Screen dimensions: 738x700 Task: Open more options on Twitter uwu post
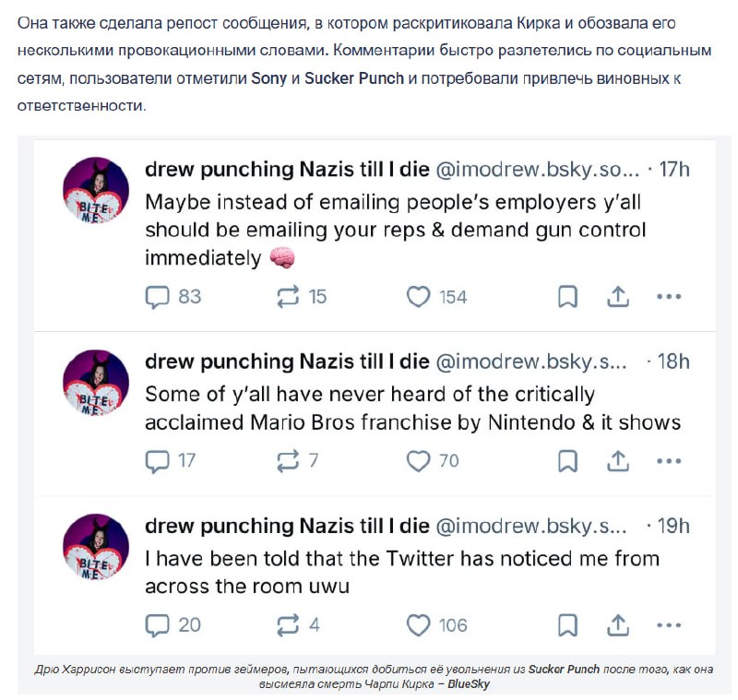pyautogui.click(x=668, y=625)
